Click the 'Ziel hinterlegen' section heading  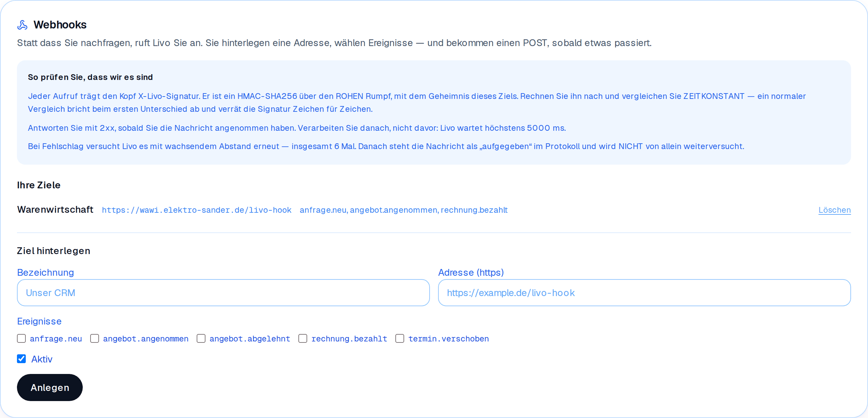tap(54, 251)
